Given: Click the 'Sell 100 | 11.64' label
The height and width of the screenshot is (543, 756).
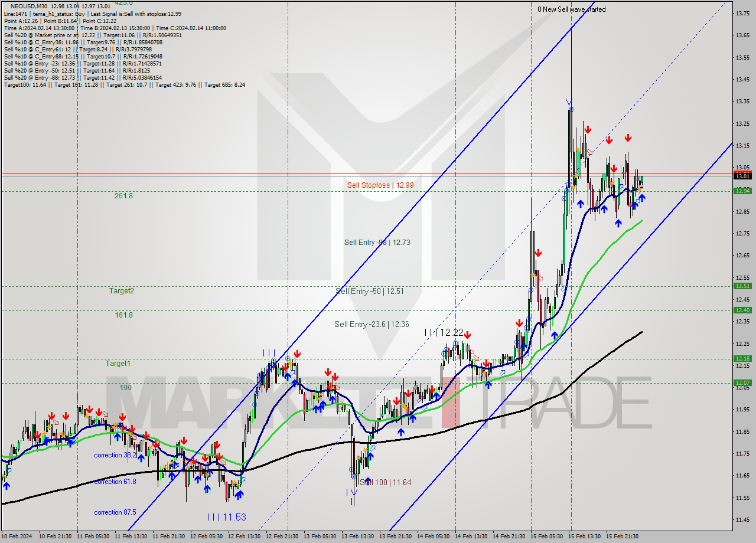Looking at the screenshot, I should (x=385, y=482).
